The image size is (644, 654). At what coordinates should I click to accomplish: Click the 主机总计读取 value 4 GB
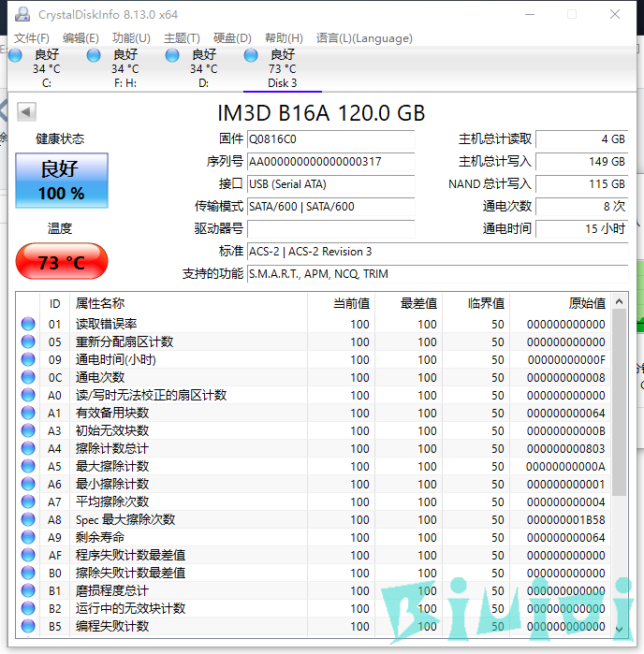[582, 139]
